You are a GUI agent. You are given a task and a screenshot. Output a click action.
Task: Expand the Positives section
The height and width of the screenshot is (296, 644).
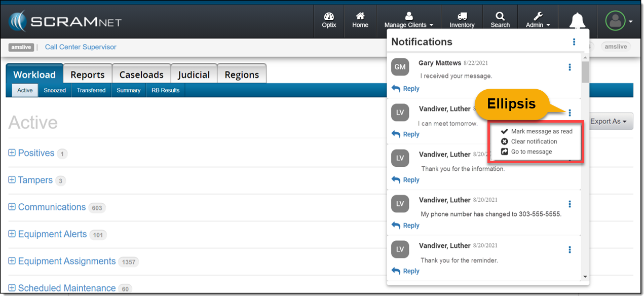pyautogui.click(x=12, y=153)
